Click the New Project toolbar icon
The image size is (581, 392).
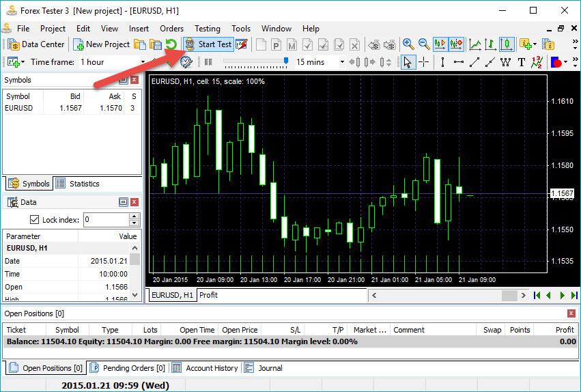point(101,44)
